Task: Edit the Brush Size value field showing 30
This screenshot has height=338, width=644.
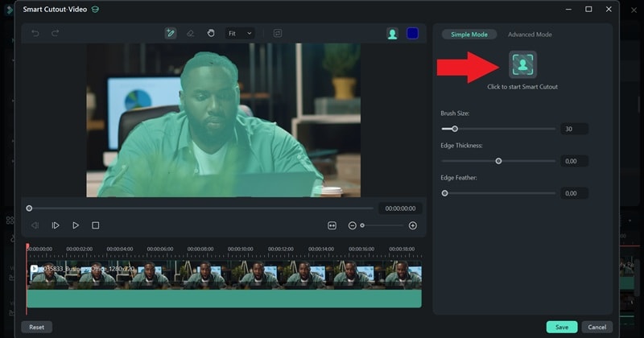Action: (x=574, y=129)
